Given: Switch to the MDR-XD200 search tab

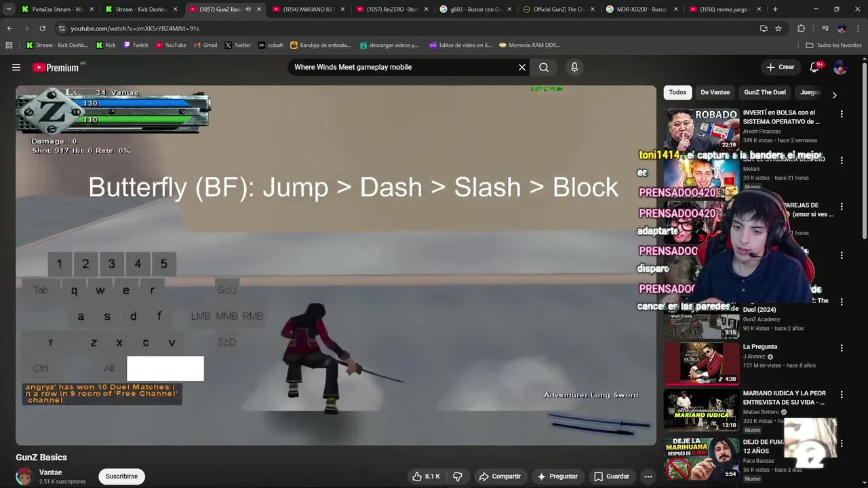Looking at the screenshot, I should [641, 9].
